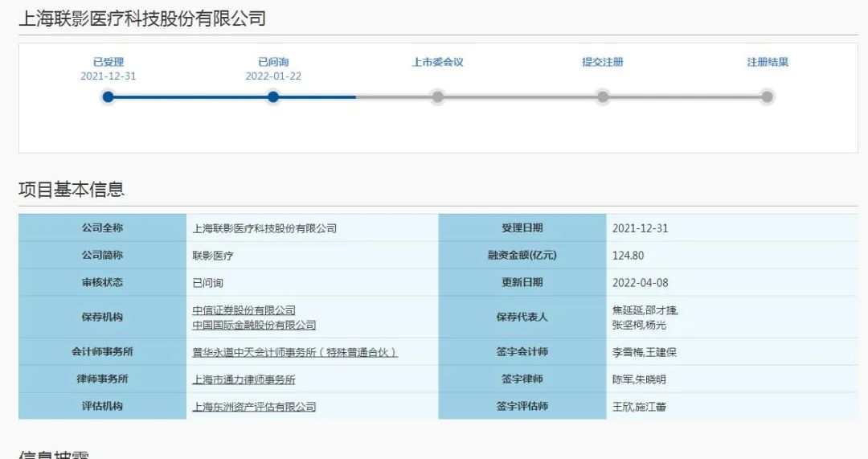This screenshot has height=459, width=868.
Task: Open the 上海东洲资产评估有限公司 appraiser link
Action: [x=254, y=407]
